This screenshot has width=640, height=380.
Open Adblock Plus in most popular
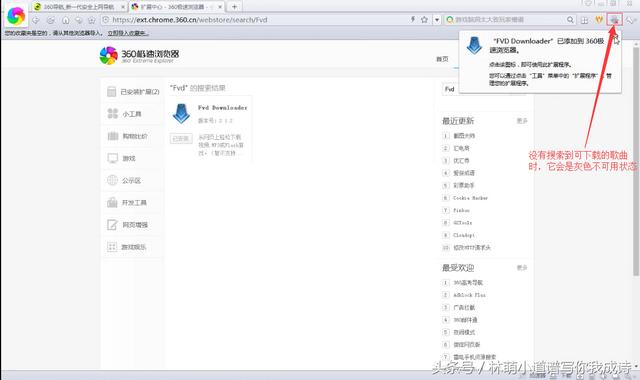[469, 295]
